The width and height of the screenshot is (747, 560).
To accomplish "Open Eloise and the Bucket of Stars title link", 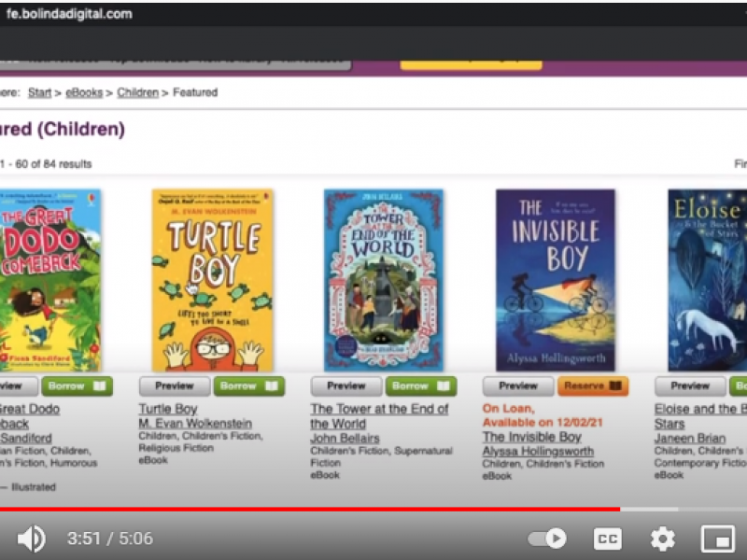I will tap(700, 416).
